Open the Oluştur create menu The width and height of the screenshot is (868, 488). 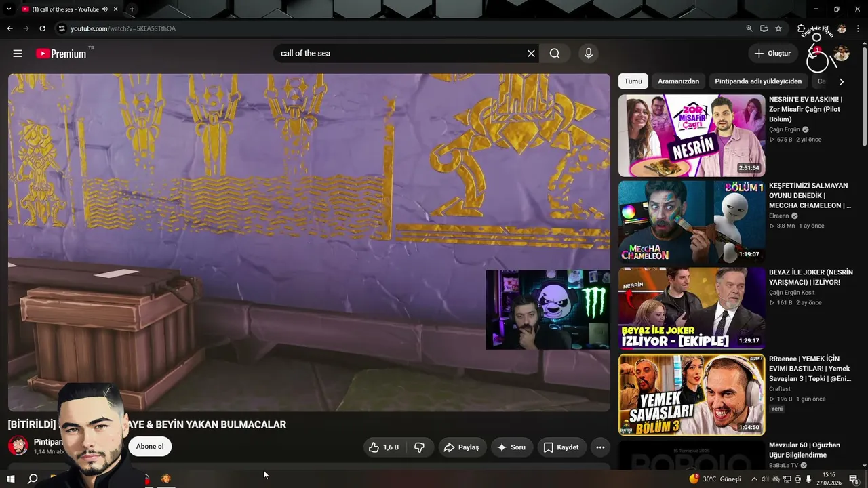click(x=772, y=54)
